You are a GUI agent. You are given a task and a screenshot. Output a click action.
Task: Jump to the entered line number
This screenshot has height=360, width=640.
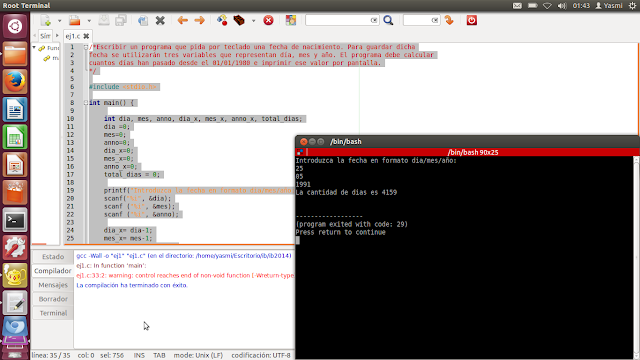coord(449,20)
